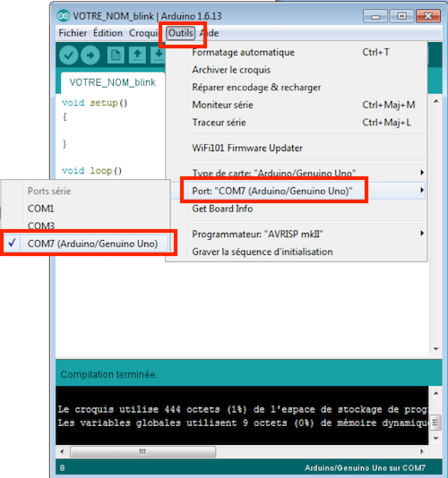Expand Programmateur AVRISP mkII submenu

[297, 235]
